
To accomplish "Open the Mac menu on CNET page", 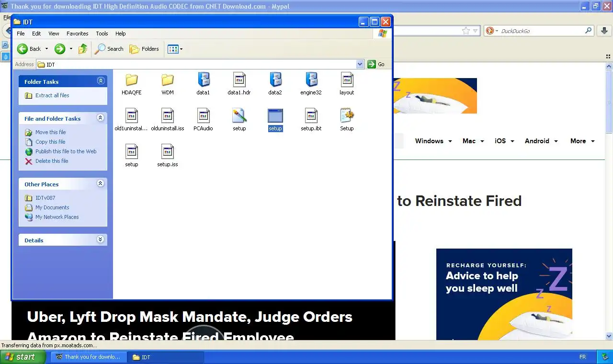I will point(473,141).
